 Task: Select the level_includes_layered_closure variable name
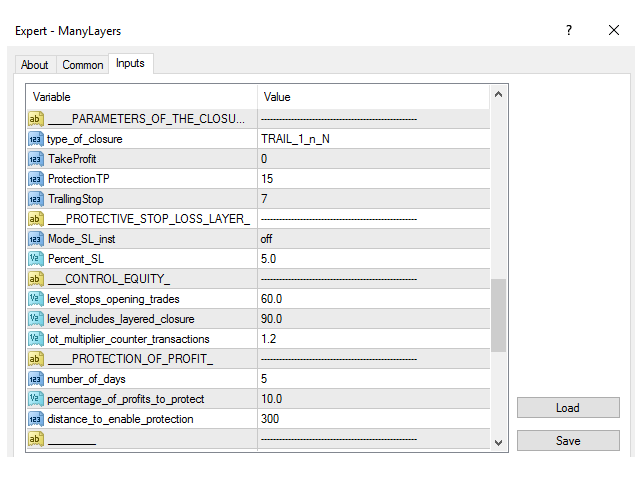(121, 319)
